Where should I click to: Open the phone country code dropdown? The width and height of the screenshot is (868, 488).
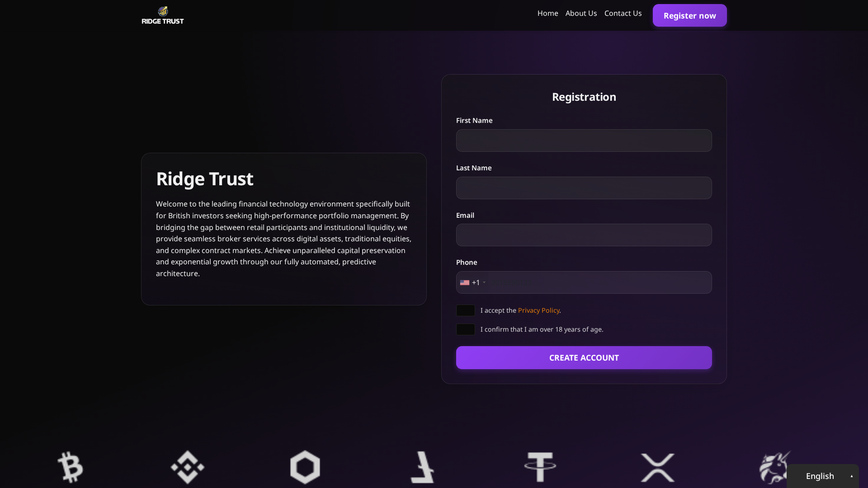[x=472, y=282]
